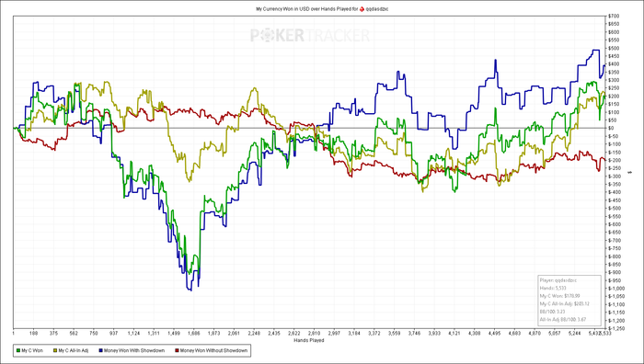Click the yellow My C All-In Adj swatch
This screenshot has height=364, width=644.
click(x=55, y=350)
